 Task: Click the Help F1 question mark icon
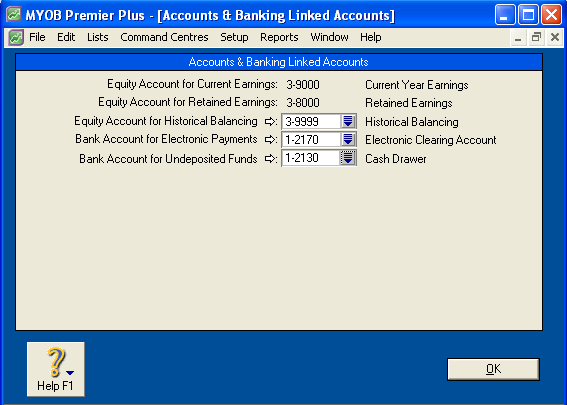pos(55,362)
